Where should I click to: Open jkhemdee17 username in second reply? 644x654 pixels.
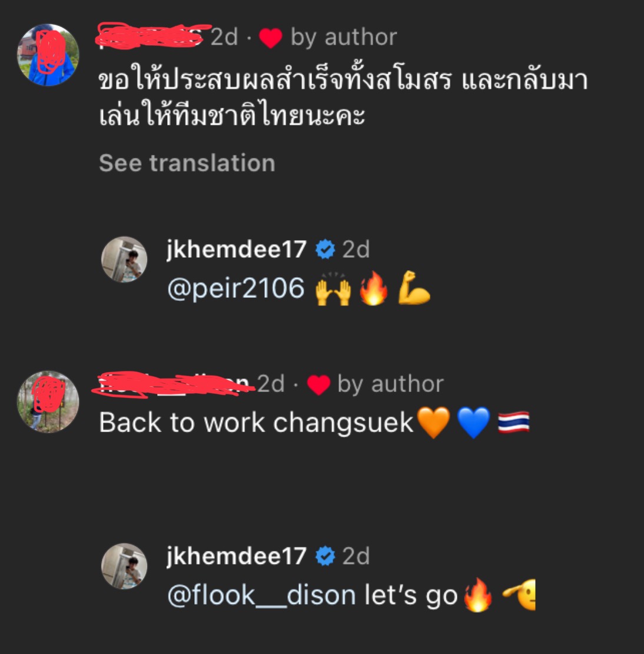237,556
